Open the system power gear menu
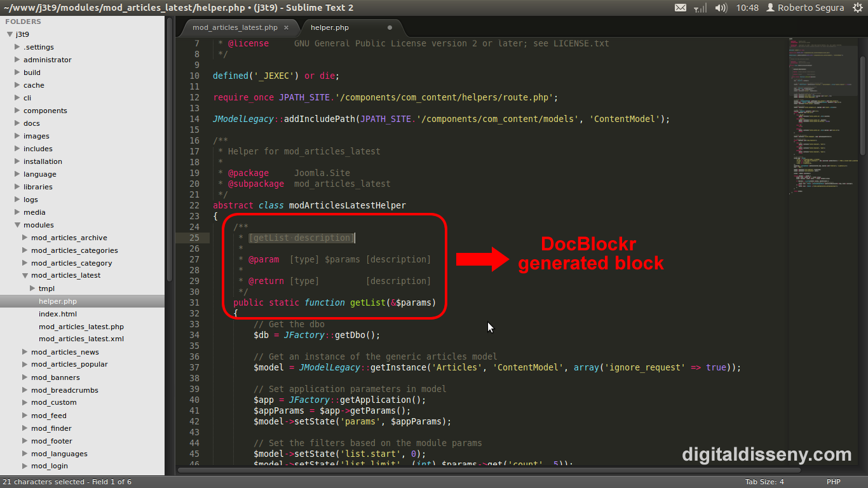Image resolution: width=868 pixels, height=488 pixels. [x=858, y=8]
